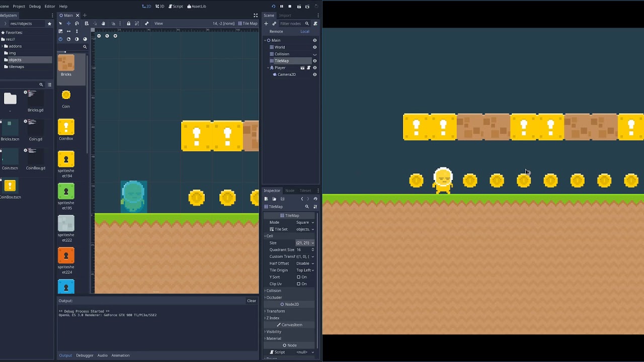
Task: Enable the Y Sort checkbox
Action: pos(298,277)
